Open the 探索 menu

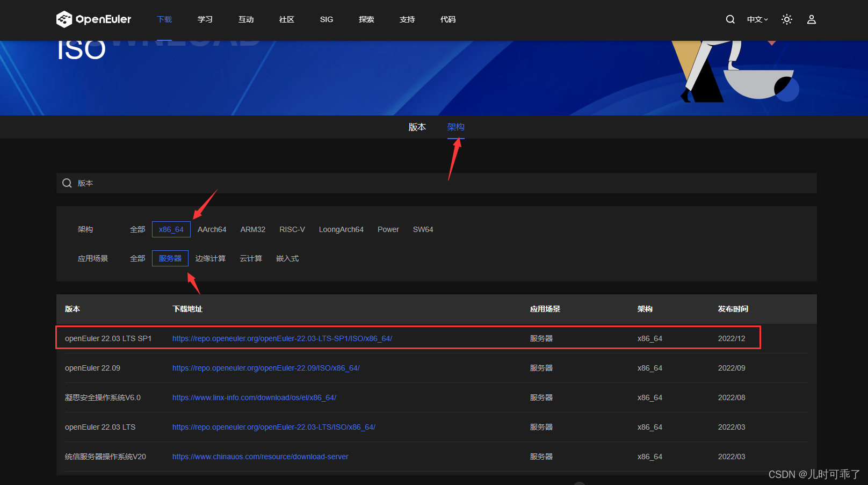[366, 19]
